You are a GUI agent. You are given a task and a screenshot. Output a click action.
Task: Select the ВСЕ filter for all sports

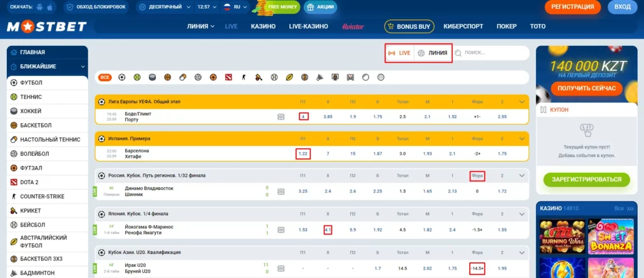click(x=105, y=77)
